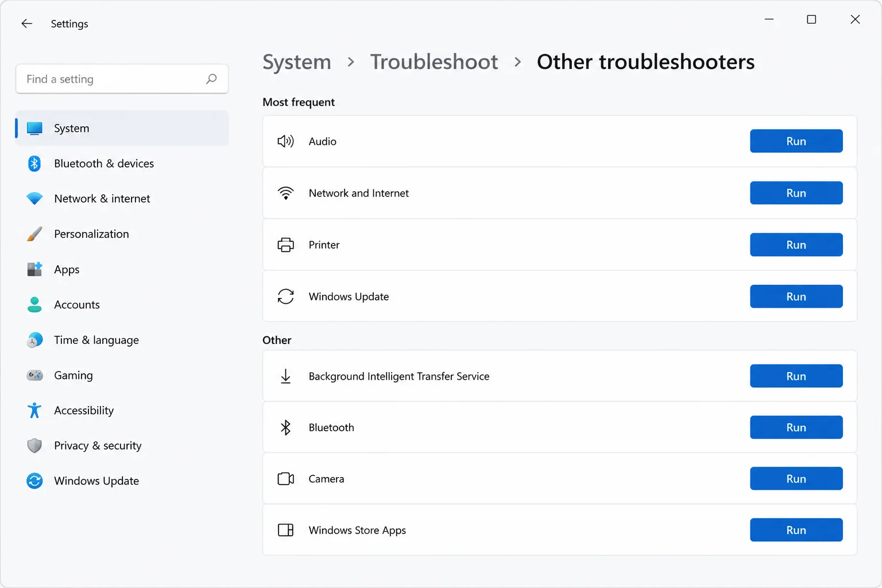Viewport: 882px width, 588px height.
Task: Run the Bluetooth troubleshooter
Action: [x=796, y=427]
